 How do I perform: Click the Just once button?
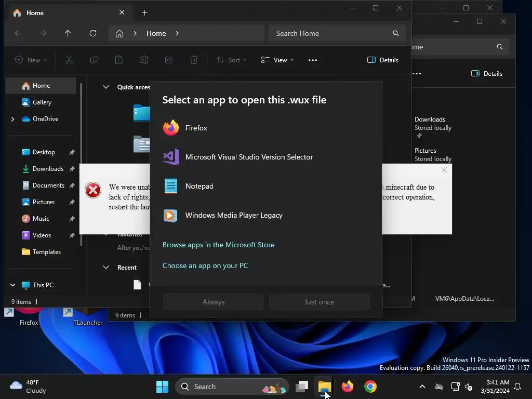320,302
